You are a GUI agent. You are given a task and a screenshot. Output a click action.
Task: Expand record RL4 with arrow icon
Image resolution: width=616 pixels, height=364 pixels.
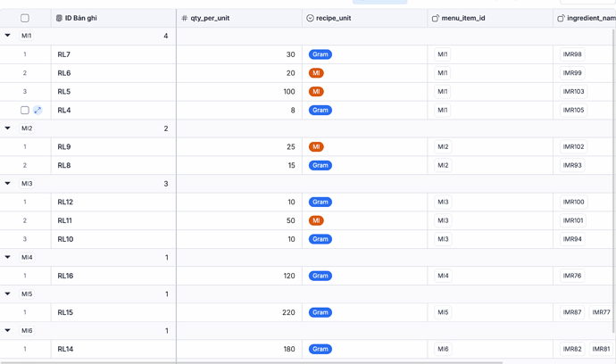(37, 111)
